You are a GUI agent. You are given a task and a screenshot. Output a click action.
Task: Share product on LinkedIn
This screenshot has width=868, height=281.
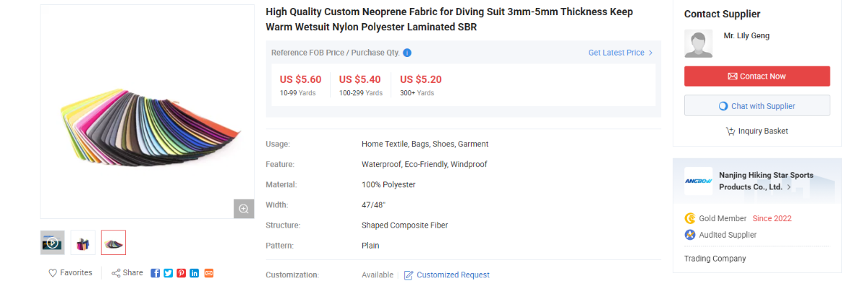[x=195, y=273]
